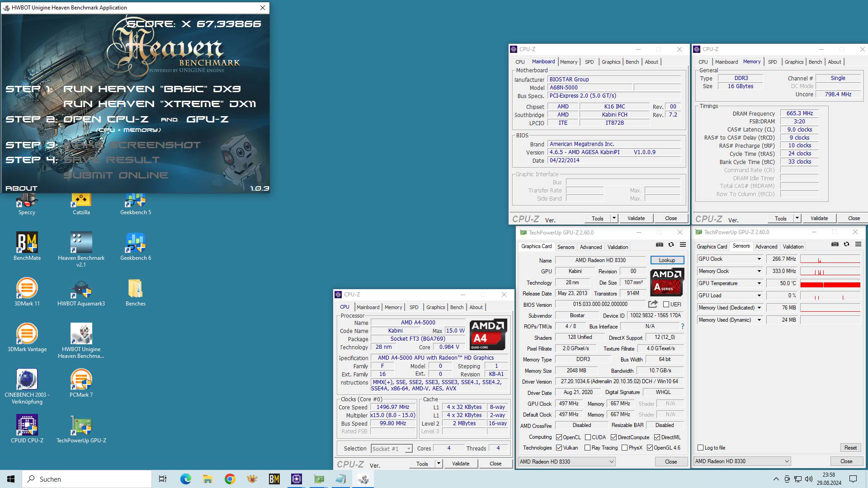Expand GPU Load sensor dropdown
Image resolution: width=868 pixels, height=488 pixels.
[759, 296]
